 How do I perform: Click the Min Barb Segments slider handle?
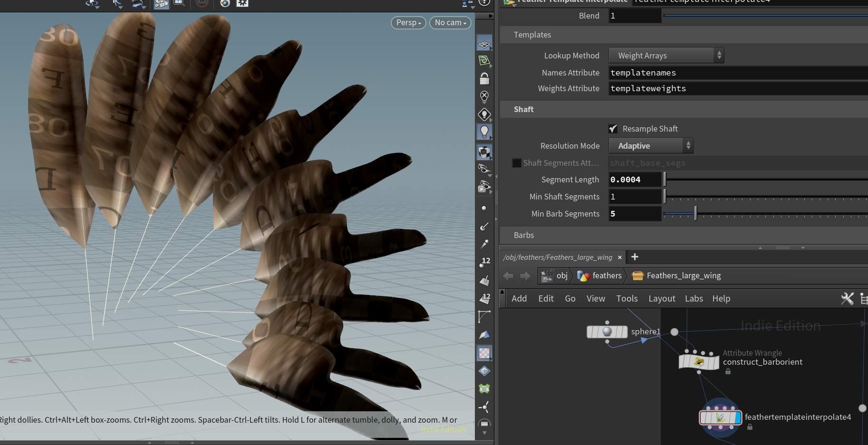pyautogui.click(x=695, y=214)
